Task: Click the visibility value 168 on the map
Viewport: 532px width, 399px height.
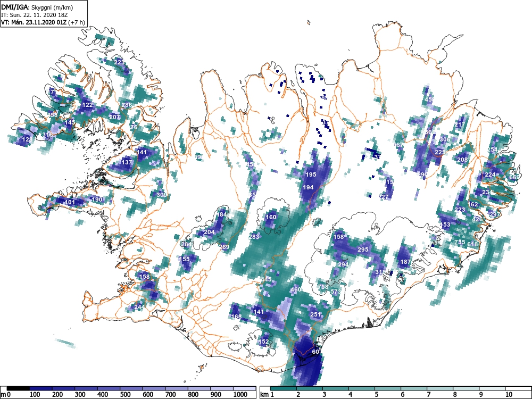Action: coord(236,317)
